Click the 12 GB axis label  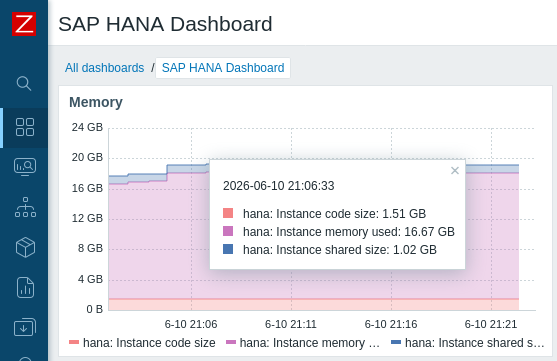pos(87,218)
